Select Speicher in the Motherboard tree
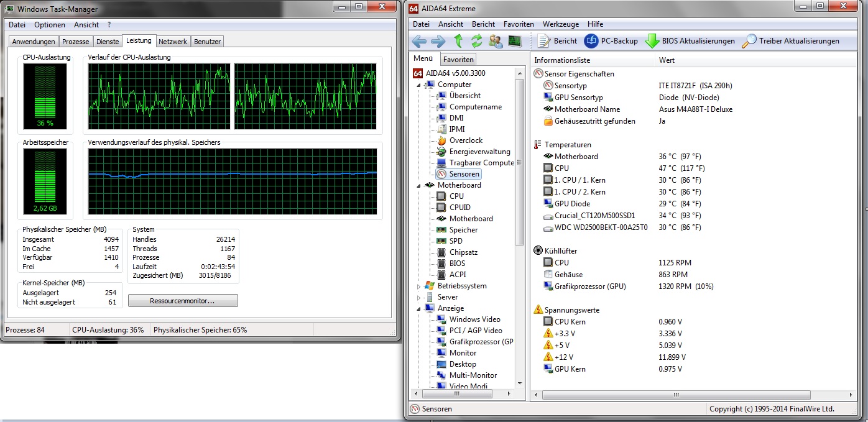Screen dimensions: 868x422 coord(463,230)
